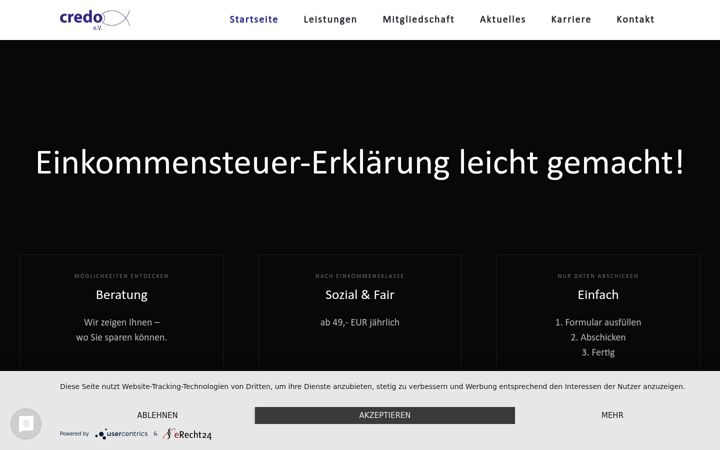Viewport: 720px width, 450px height.
Task: Open the Usercentrics logo link
Action: 122,434
